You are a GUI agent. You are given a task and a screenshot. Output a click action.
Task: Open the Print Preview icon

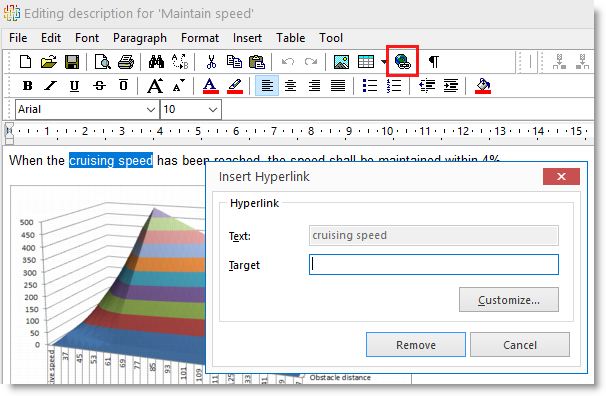103,62
